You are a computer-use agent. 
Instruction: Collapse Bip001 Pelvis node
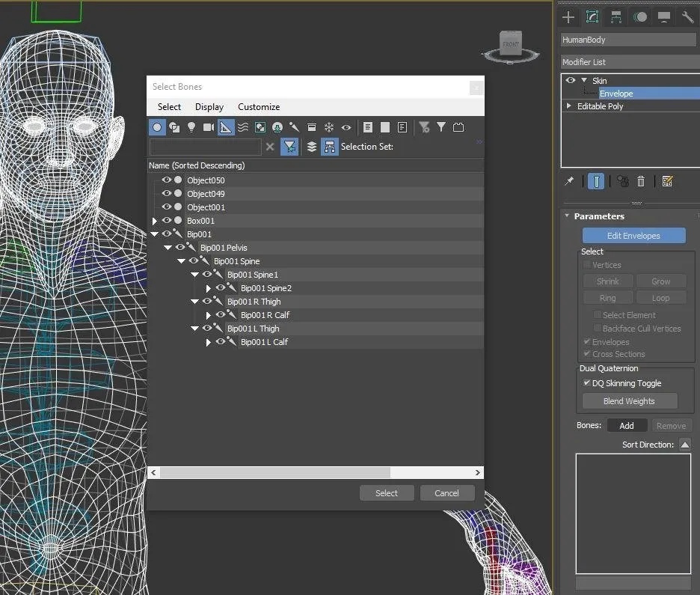coord(168,248)
